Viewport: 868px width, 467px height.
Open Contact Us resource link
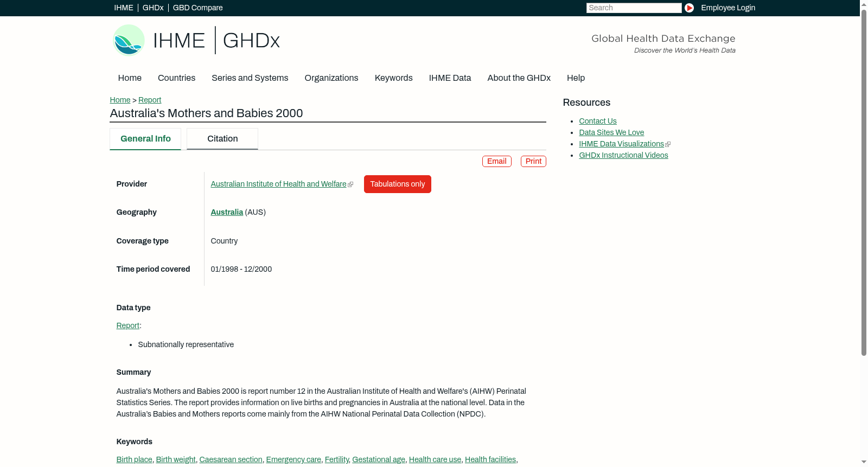pyautogui.click(x=598, y=121)
